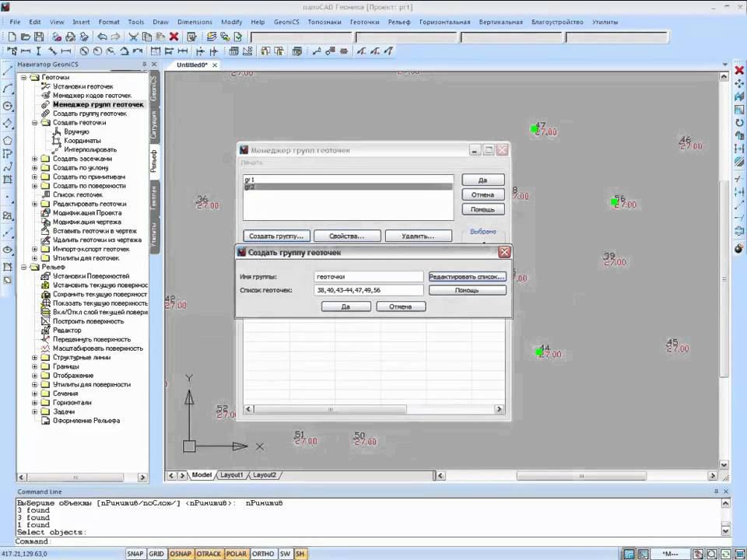Click the Cut scissors icon

click(x=133, y=37)
